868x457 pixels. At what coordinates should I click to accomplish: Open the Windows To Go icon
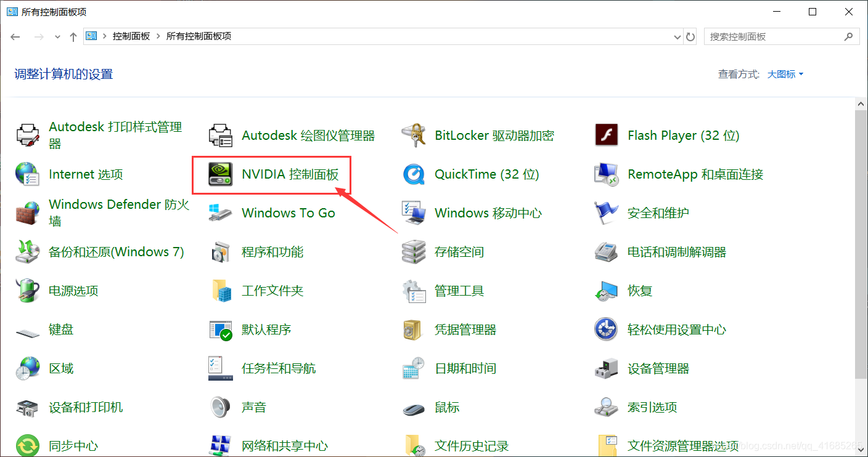coord(220,213)
